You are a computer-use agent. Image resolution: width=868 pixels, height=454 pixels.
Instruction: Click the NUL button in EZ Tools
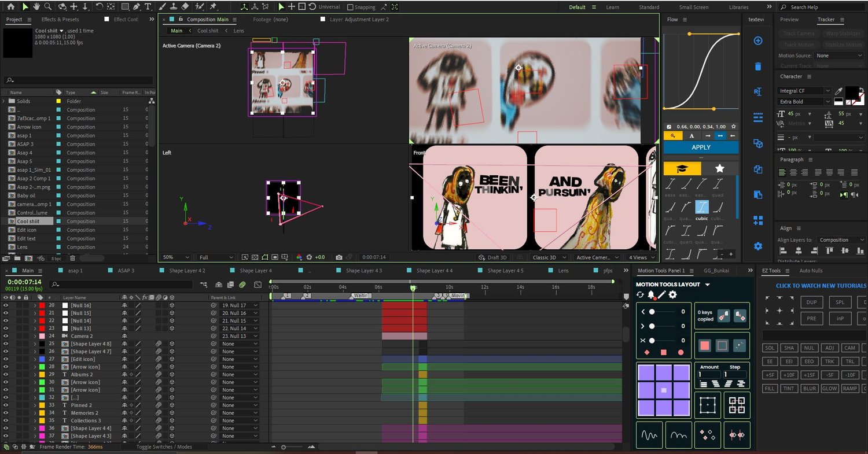coord(809,348)
